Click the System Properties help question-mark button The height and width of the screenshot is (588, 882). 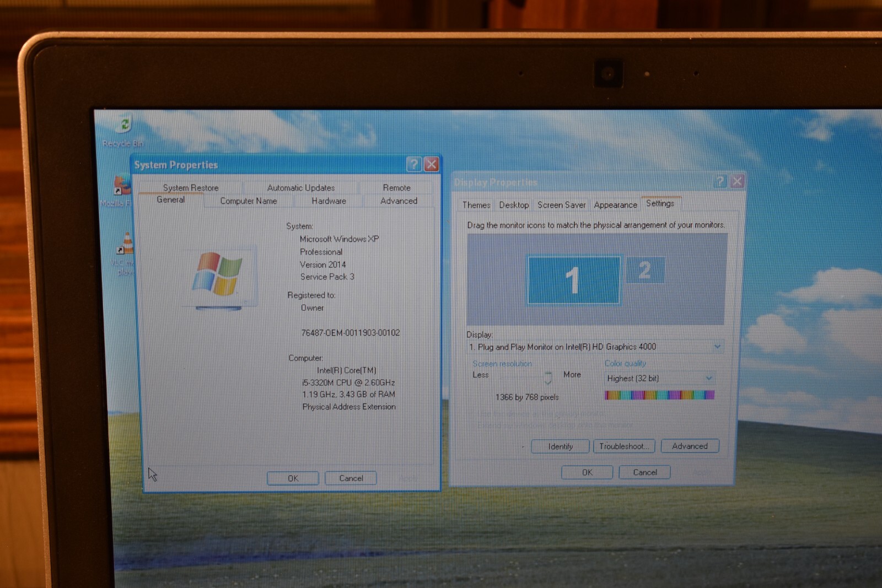tap(414, 164)
